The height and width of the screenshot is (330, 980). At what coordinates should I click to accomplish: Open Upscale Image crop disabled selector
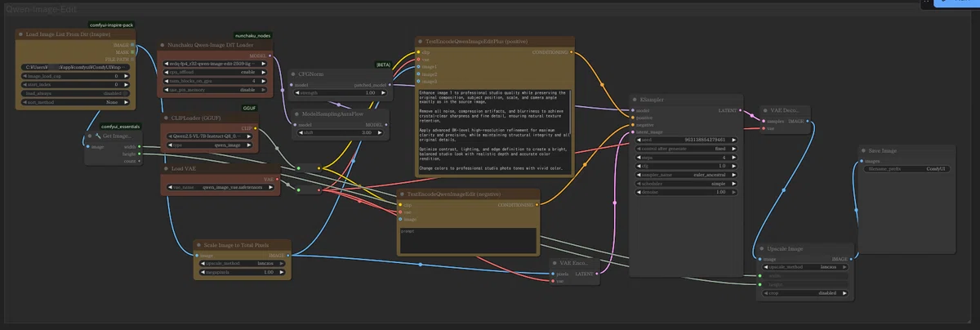[805, 293]
